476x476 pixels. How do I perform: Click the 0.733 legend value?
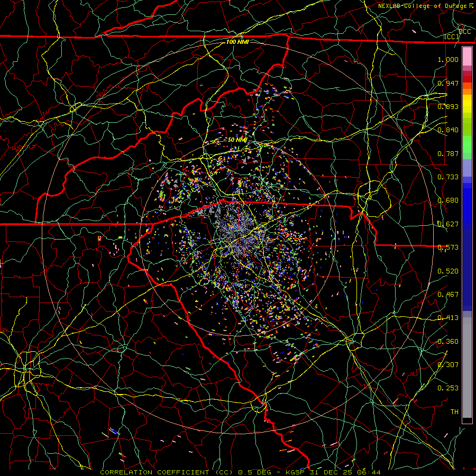448,177
